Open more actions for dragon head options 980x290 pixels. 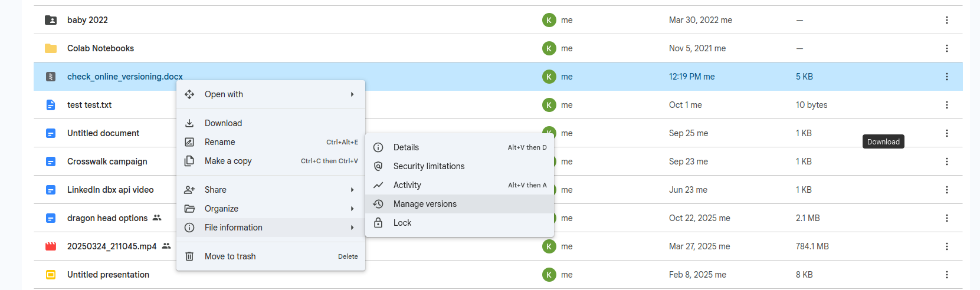947,218
